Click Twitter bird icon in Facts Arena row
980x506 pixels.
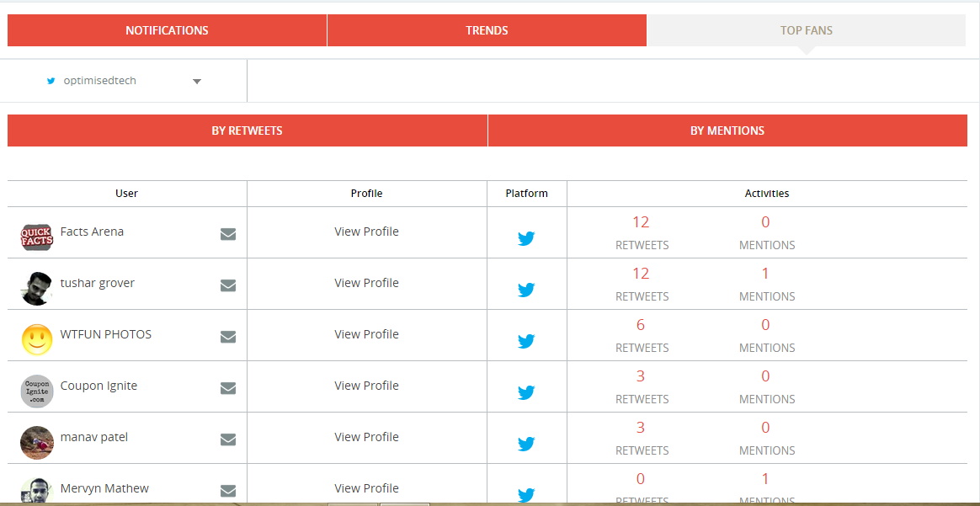pos(526,238)
